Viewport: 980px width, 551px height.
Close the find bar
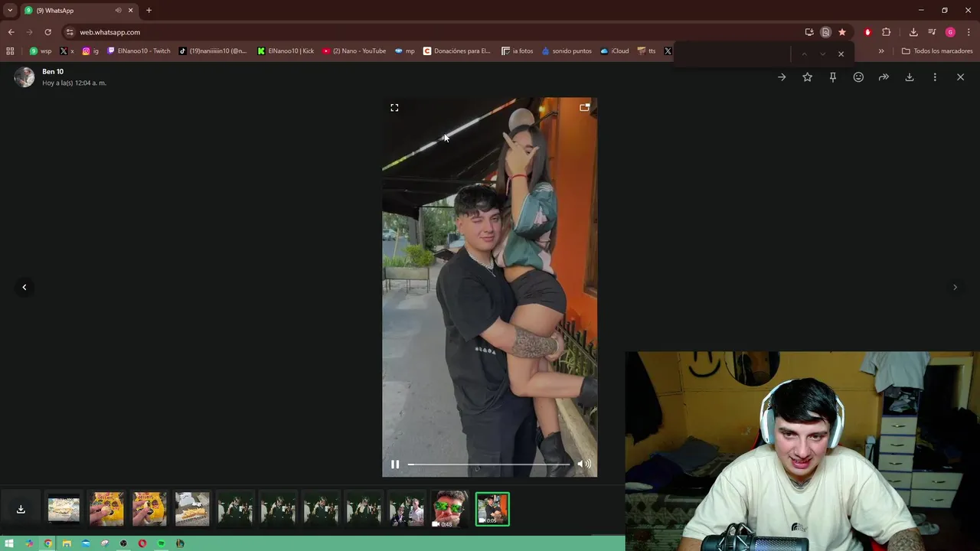(841, 54)
